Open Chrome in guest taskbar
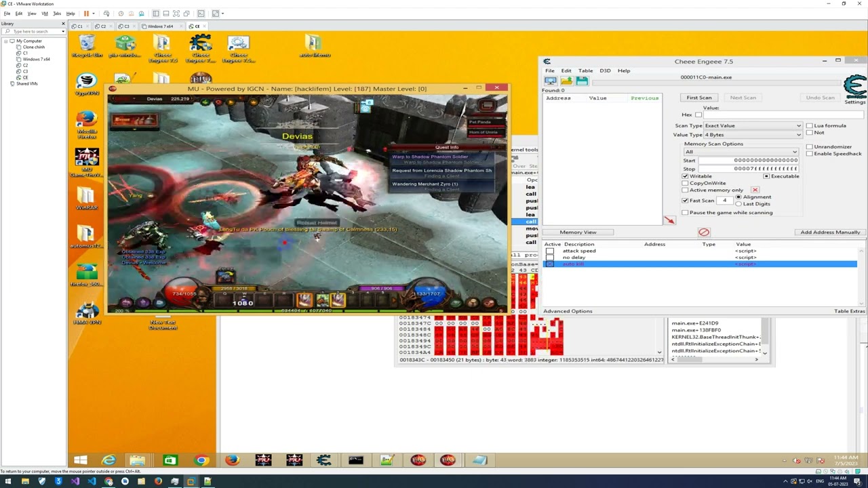The image size is (868, 488). pyautogui.click(x=201, y=460)
